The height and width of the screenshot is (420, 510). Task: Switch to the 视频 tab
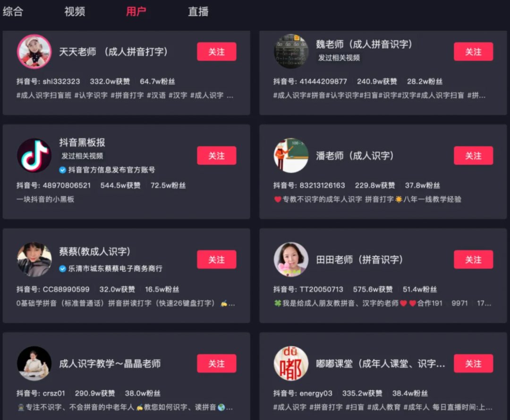pos(75,11)
